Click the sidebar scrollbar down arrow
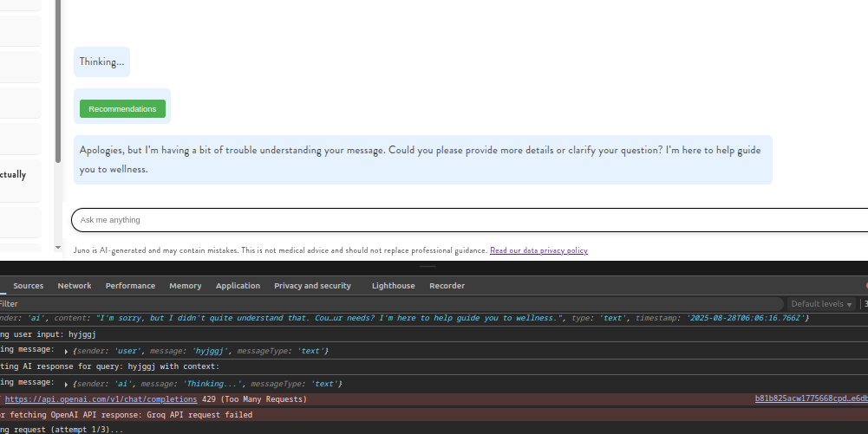This screenshot has width=868, height=434. pos(58,247)
